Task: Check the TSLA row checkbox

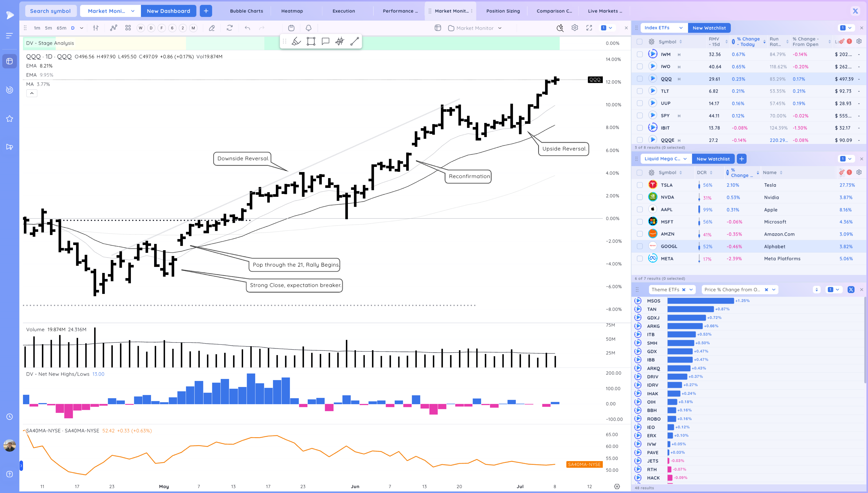Action: tap(639, 185)
